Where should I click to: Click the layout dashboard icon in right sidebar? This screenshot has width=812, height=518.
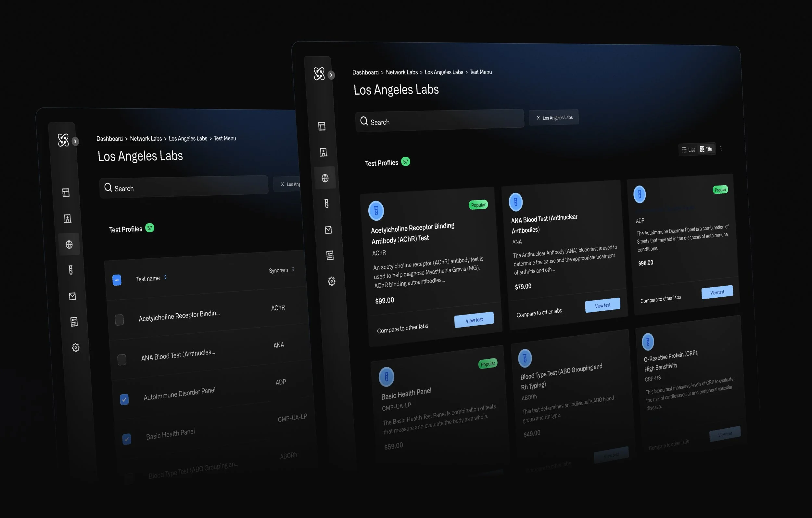322,126
